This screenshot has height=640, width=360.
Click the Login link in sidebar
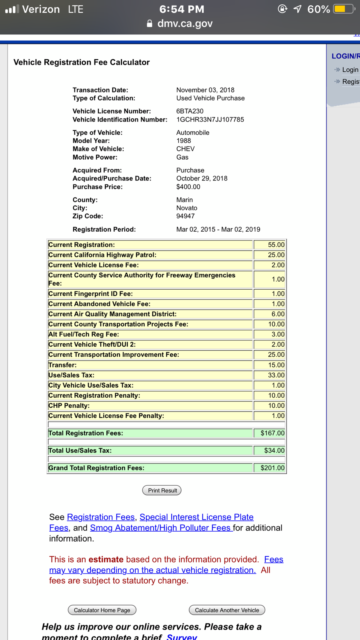[350, 70]
